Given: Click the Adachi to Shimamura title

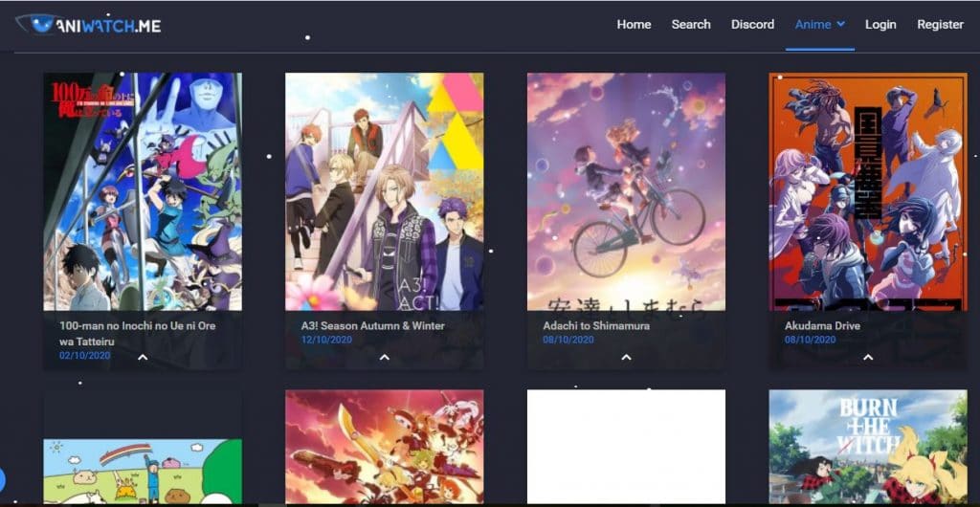Looking at the screenshot, I should (596, 325).
